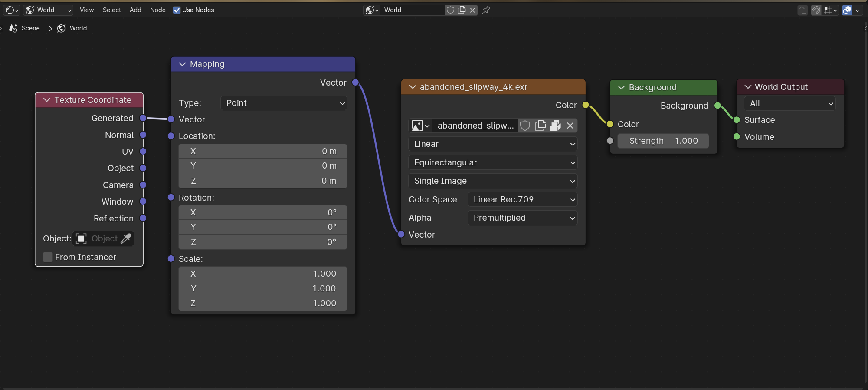
Task: Collapse the Background node
Action: (621, 87)
